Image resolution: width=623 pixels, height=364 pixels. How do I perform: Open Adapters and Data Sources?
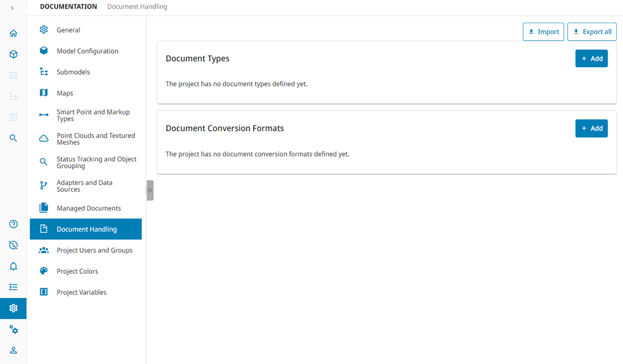pyautogui.click(x=86, y=186)
